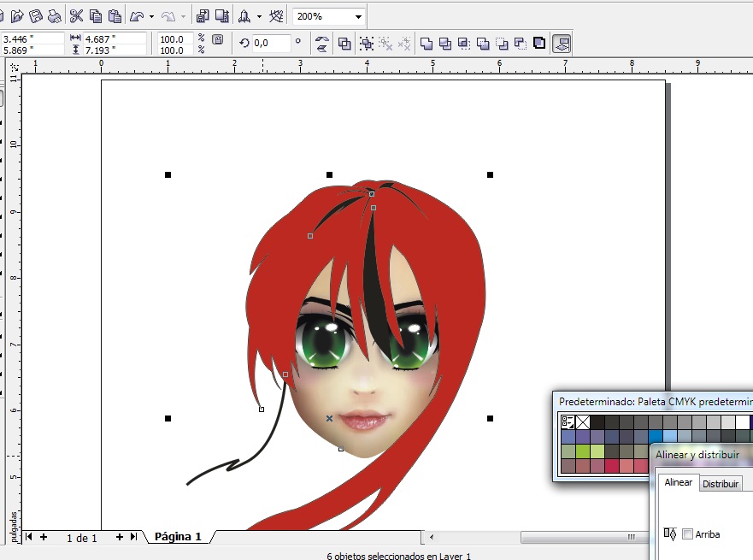Click the horizontal scale factor field
The image size is (753, 560).
tap(175, 39)
